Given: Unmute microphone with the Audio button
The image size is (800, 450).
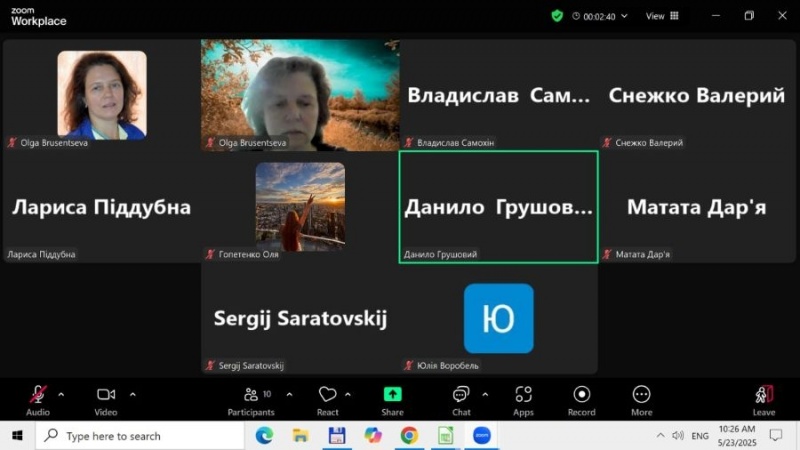Looking at the screenshot, I should click(x=38, y=400).
